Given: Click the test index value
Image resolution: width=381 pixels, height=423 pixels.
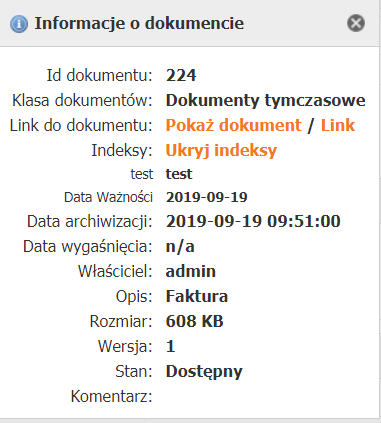Looking at the screenshot, I should 179,174.
